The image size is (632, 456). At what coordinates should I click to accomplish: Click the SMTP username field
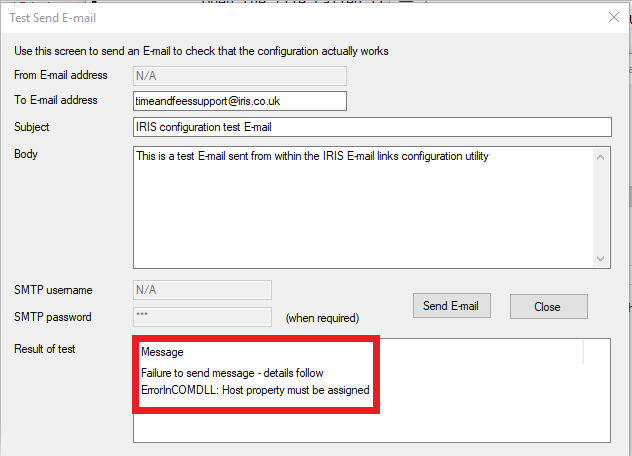tap(202, 290)
